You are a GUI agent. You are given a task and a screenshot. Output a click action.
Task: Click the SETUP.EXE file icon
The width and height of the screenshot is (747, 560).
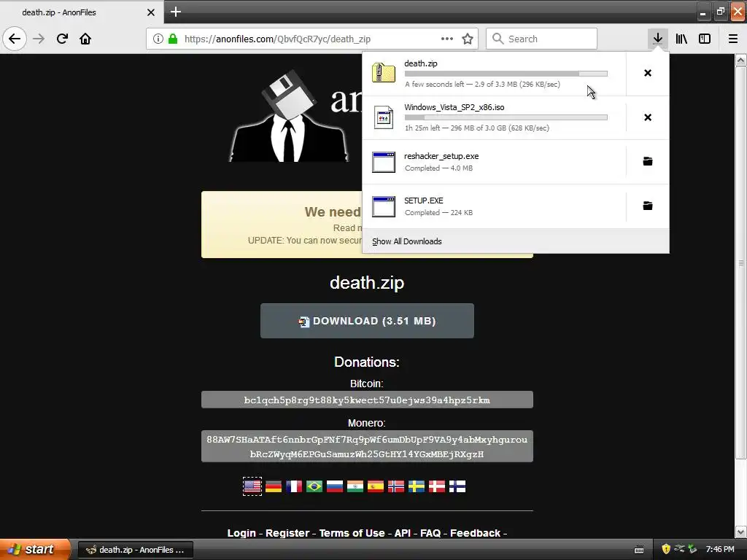click(384, 206)
